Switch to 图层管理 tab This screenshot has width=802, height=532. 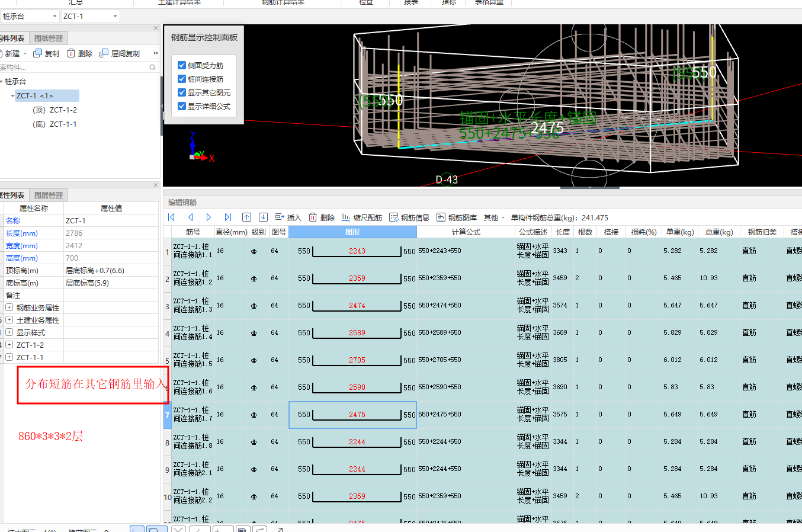pos(49,195)
